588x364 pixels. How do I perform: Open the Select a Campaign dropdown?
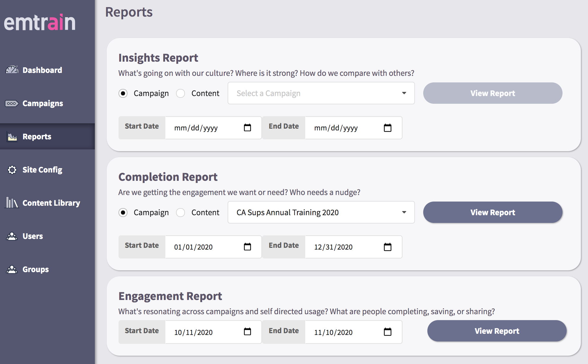tap(321, 93)
